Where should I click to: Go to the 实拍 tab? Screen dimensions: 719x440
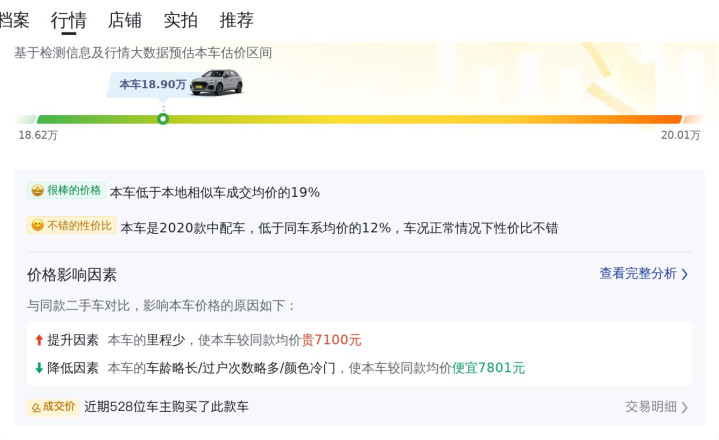(181, 20)
